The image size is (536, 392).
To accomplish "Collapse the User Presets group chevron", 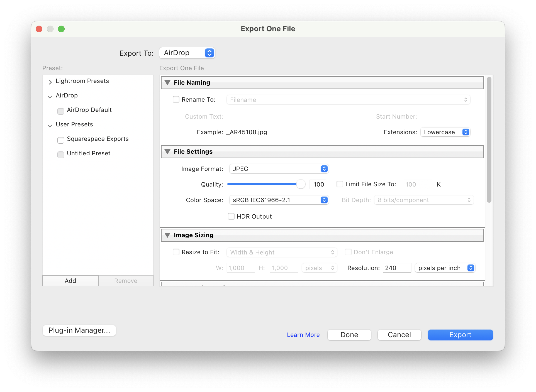I will tap(50, 126).
